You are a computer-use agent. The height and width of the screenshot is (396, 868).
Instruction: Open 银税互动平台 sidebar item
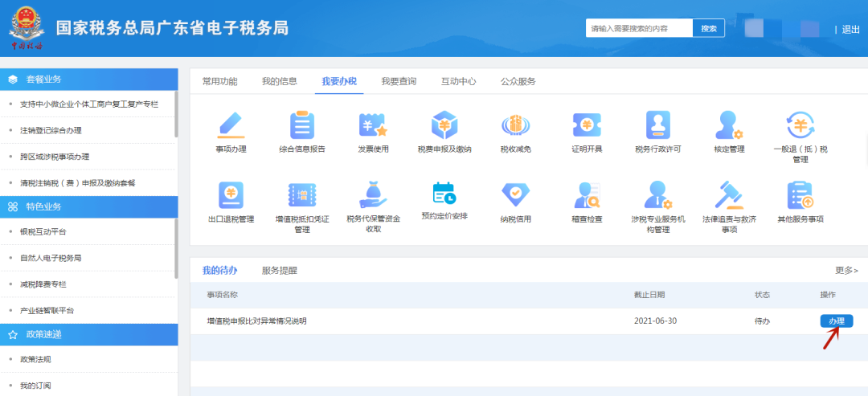pos(43,232)
